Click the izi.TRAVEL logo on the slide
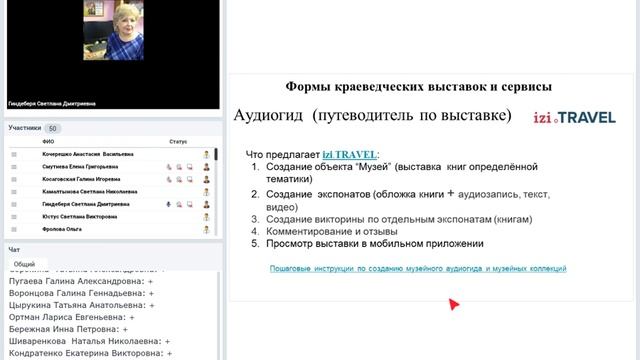 574,118
